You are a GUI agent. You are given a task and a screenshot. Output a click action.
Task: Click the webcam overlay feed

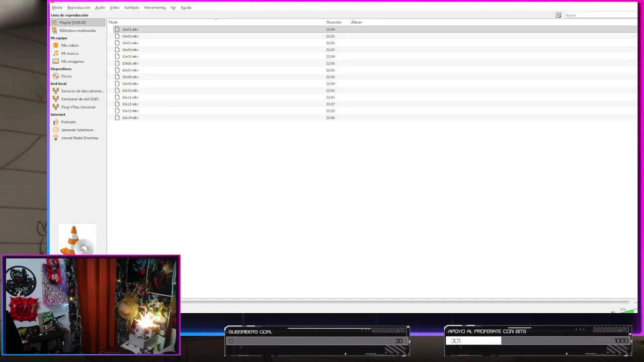coord(91,305)
